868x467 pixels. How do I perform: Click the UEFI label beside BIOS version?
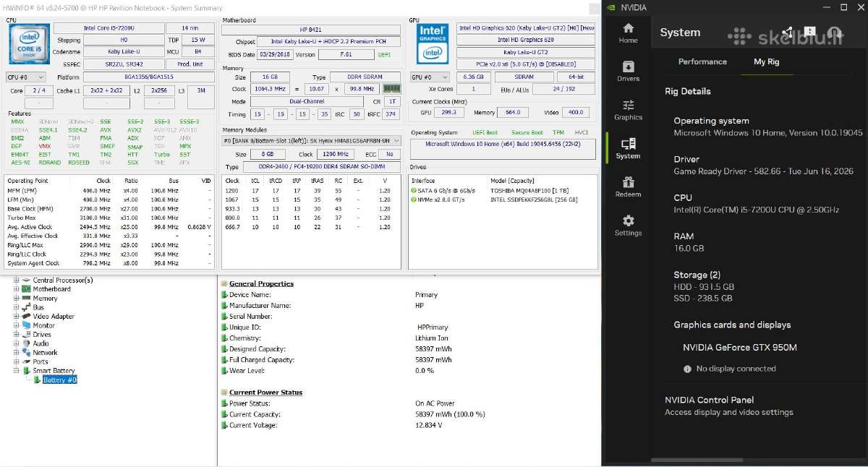click(x=386, y=54)
